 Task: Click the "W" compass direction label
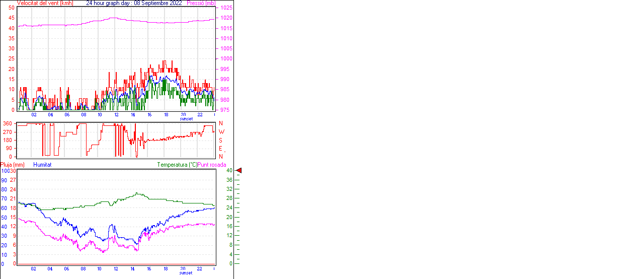pyautogui.click(x=221, y=132)
